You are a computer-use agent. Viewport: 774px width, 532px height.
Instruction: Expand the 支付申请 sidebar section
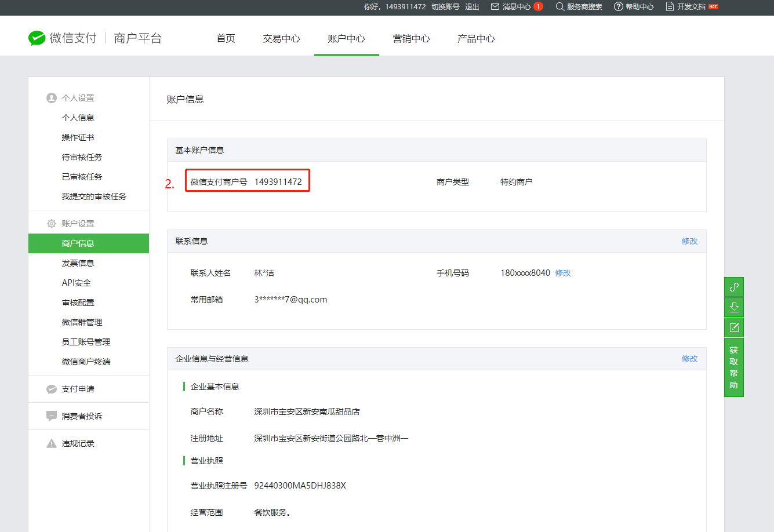[x=78, y=389]
